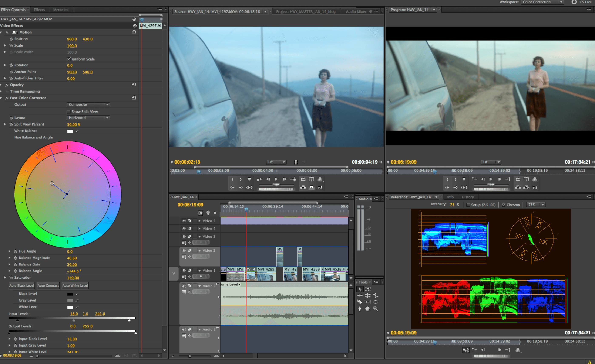595x364 pixels.
Task: Click the Auto White Level button
Action: [75, 286]
